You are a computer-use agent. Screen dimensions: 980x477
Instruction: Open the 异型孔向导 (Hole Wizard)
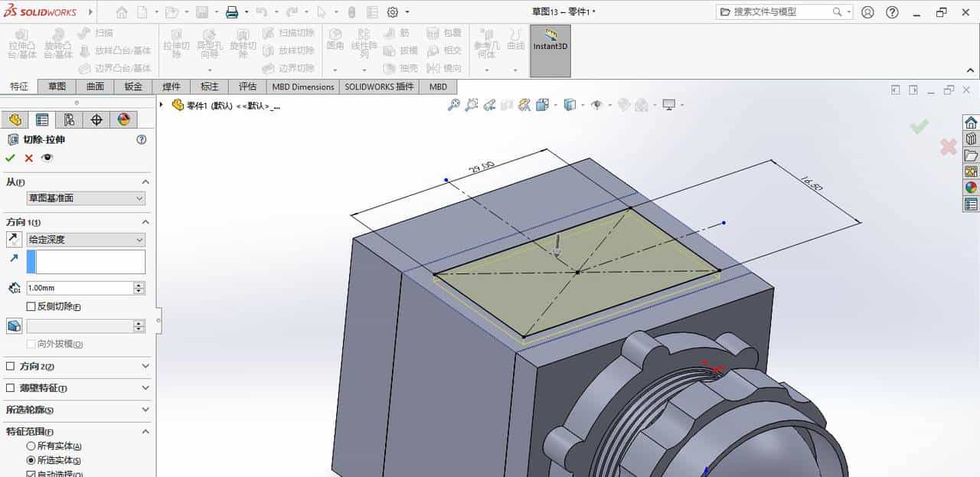209,44
